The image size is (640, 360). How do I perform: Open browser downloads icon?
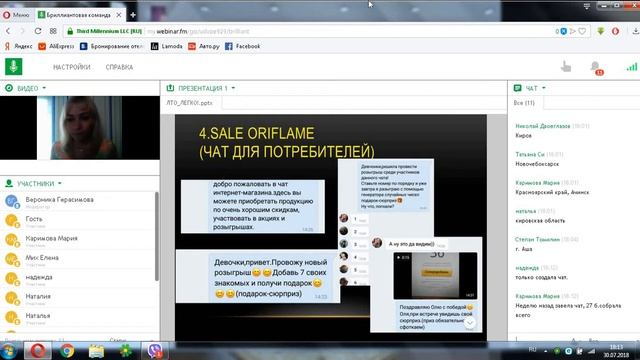[x=636, y=31]
